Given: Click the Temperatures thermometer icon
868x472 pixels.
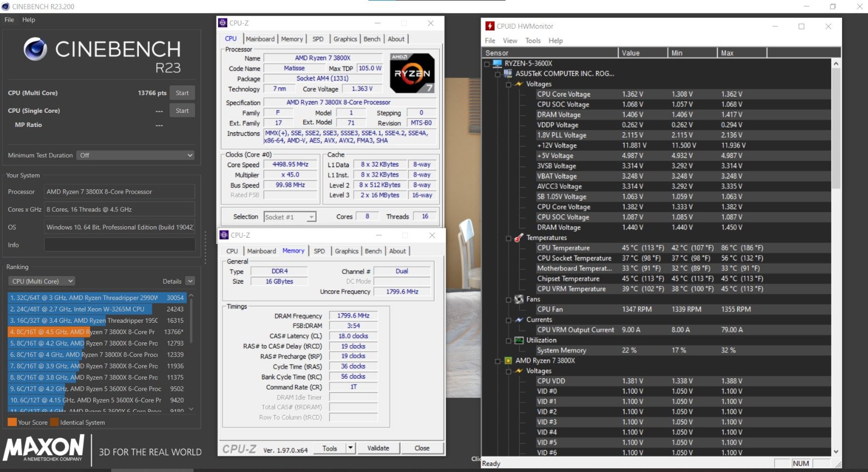Looking at the screenshot, I should [x=519, y=238].
